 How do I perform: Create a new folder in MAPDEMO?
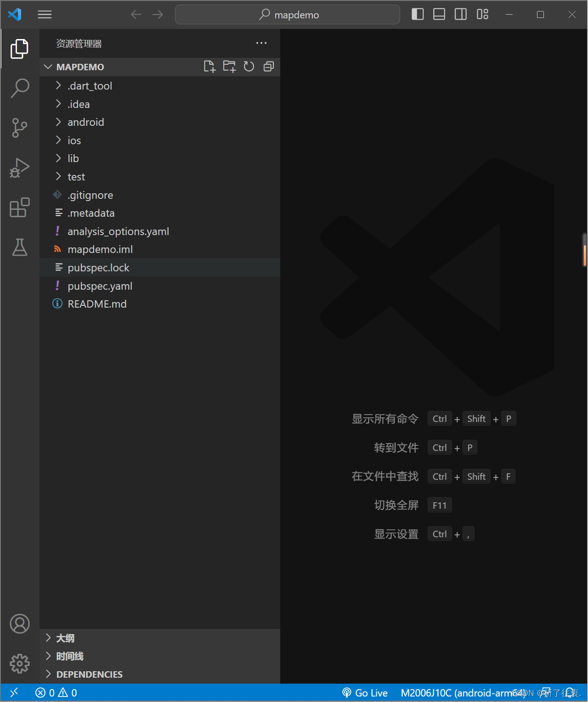click(x=229, y=67)
